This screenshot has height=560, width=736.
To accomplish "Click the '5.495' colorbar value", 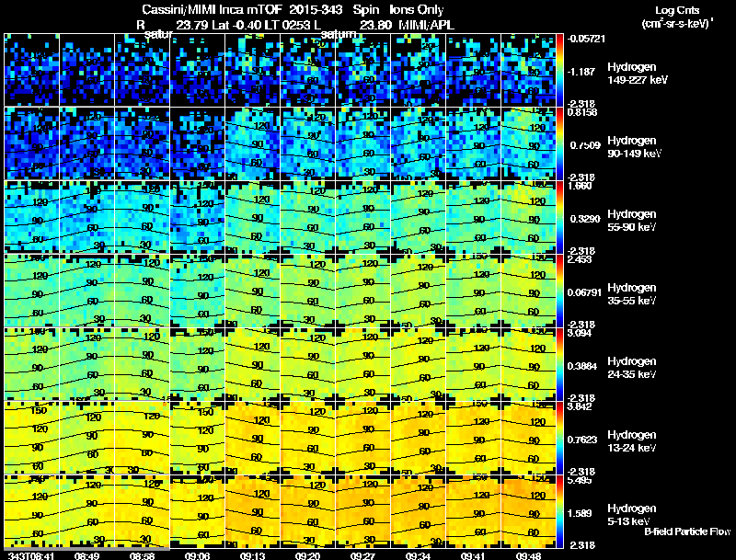I will [x=580, y=480].
